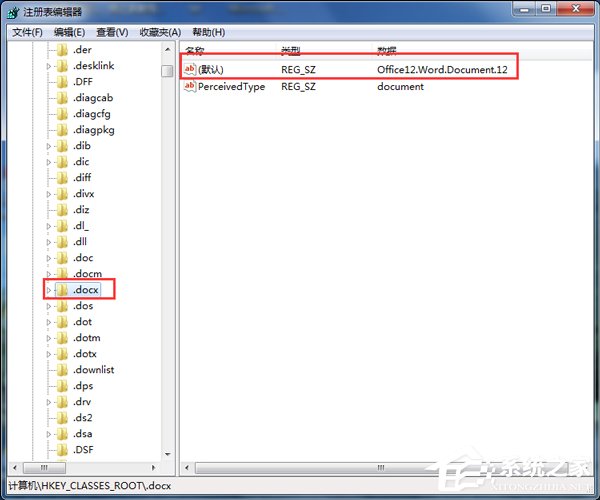
Task: Click the tree pane horizontal scroll thumb
Action: click(44, 467)
